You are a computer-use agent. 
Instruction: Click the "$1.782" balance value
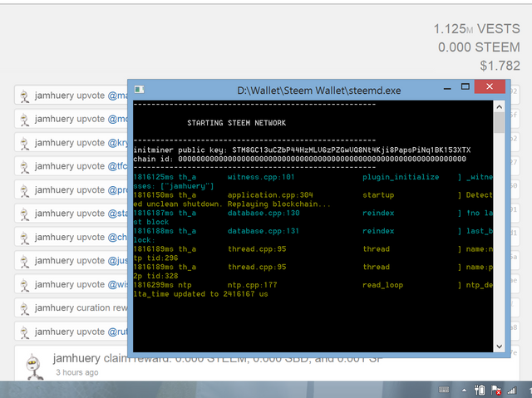[x=500, y=66]
